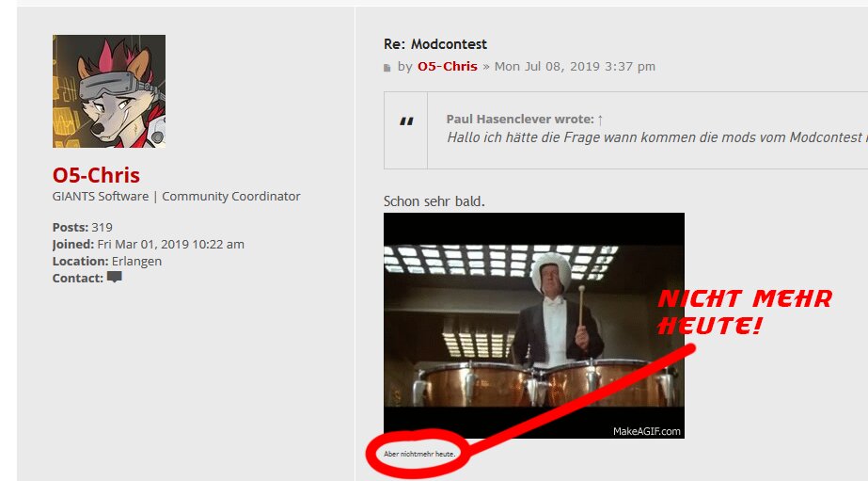Click the O5-Chris author link in the byline
The image size is (868, 481).
448,67
